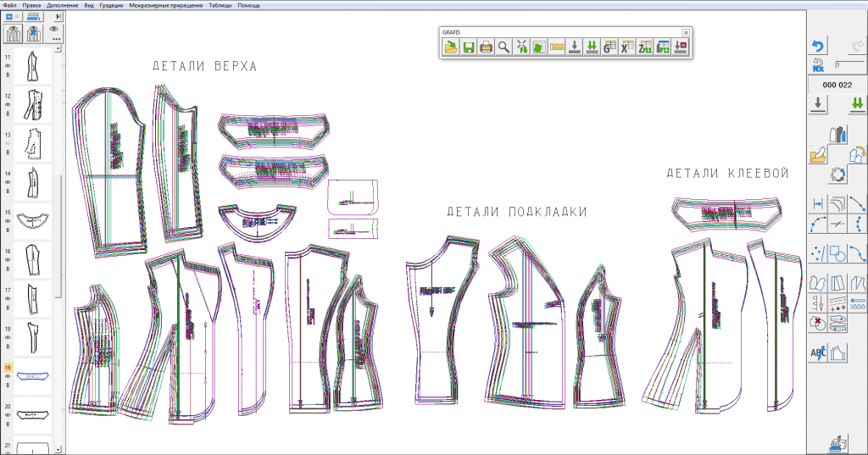This screenshot has width=868, height=455.
Task: Open the Z F11 table icon
Action: pyautogui.click(x=644, y=47)
